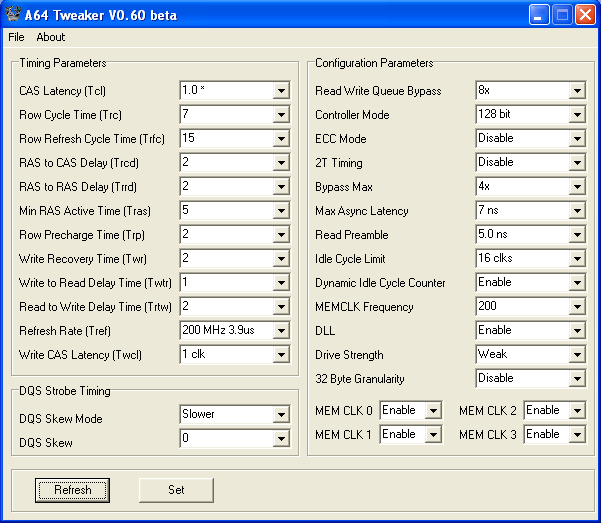The width and height of the screenshot is (601, 523).
Task: Open the ECC Mode dropdown
Action: coord(577,139)
